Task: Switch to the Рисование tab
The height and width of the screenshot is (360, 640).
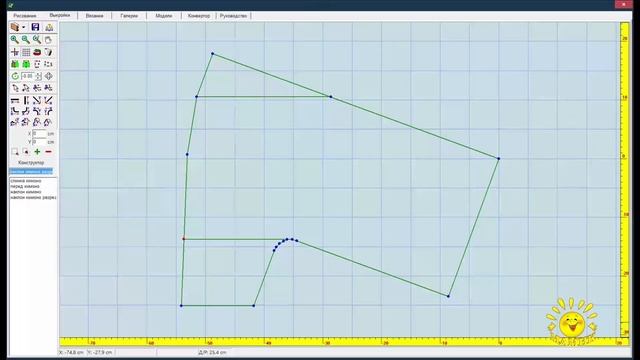Action: tap(24, 16)
